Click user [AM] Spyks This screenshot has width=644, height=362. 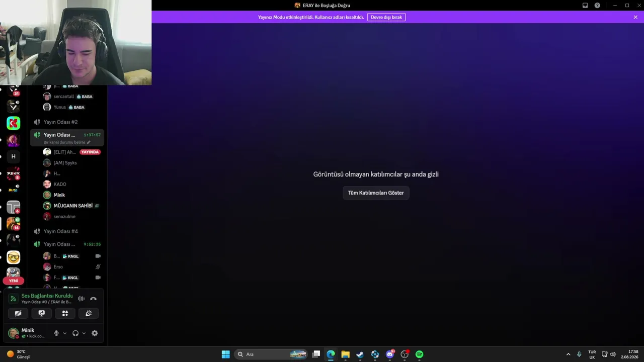click(x=65, y=163)
